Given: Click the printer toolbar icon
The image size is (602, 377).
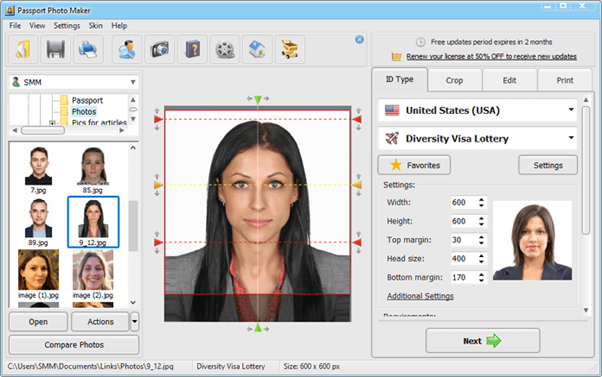Looking at the screenshot, I should pyautogui.click(x=88, y=50).
